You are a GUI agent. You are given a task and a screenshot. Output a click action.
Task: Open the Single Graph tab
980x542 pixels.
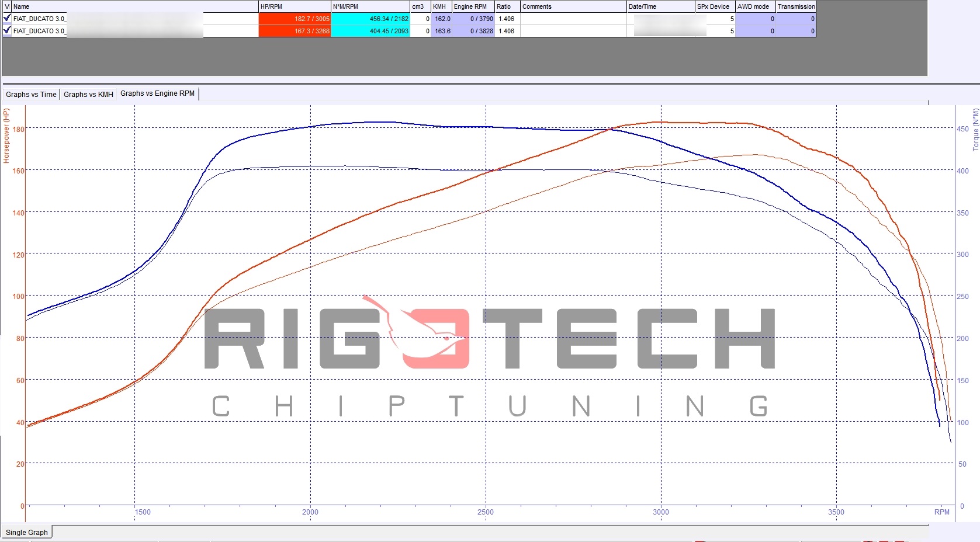click(x=27, y=532)
